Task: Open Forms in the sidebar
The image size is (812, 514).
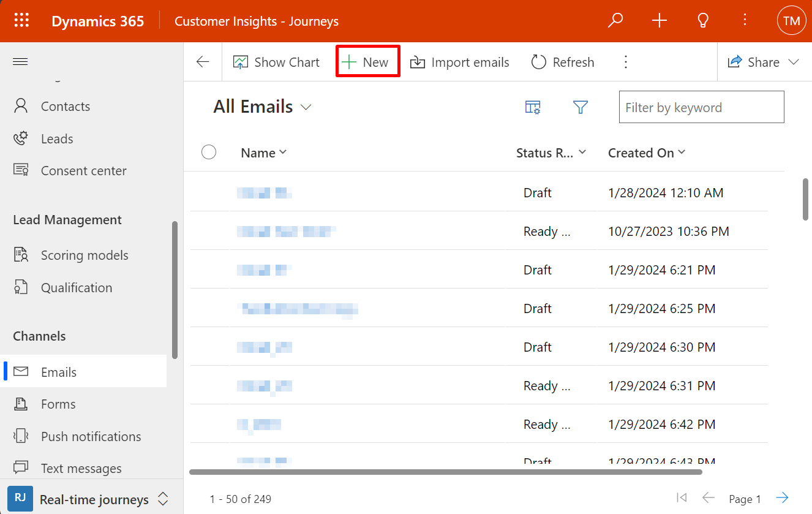Action: click(x=58, y=404)
